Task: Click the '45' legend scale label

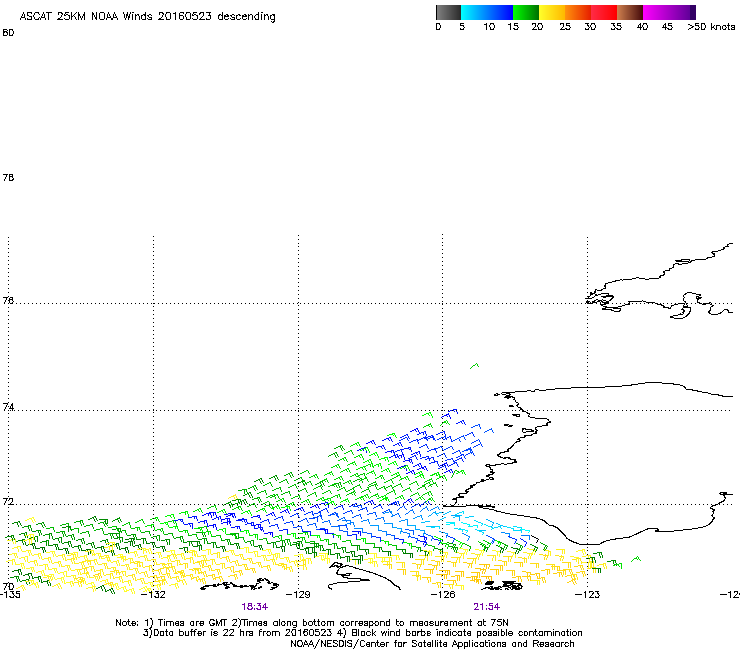Action: point(667,27)
